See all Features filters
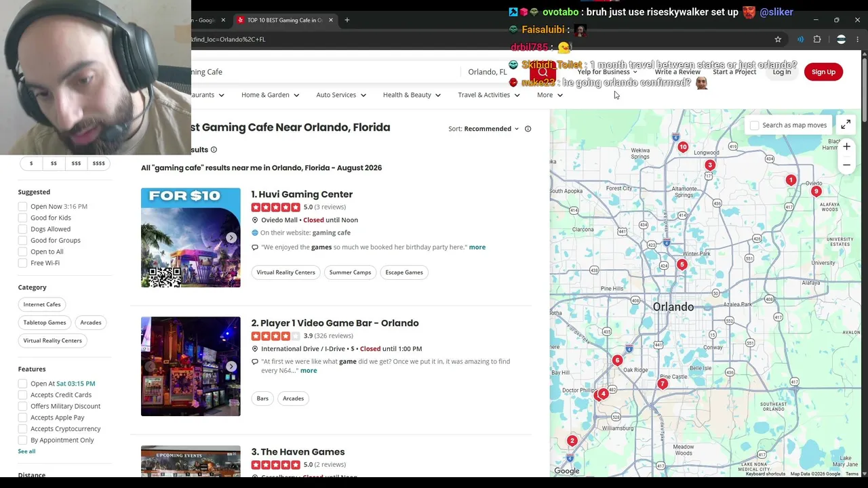This screenshot has height=488, width=868. [26, 451]
